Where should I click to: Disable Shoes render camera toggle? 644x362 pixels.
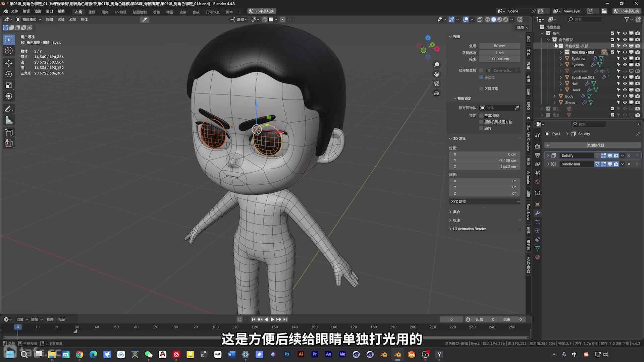coord(637,103)
